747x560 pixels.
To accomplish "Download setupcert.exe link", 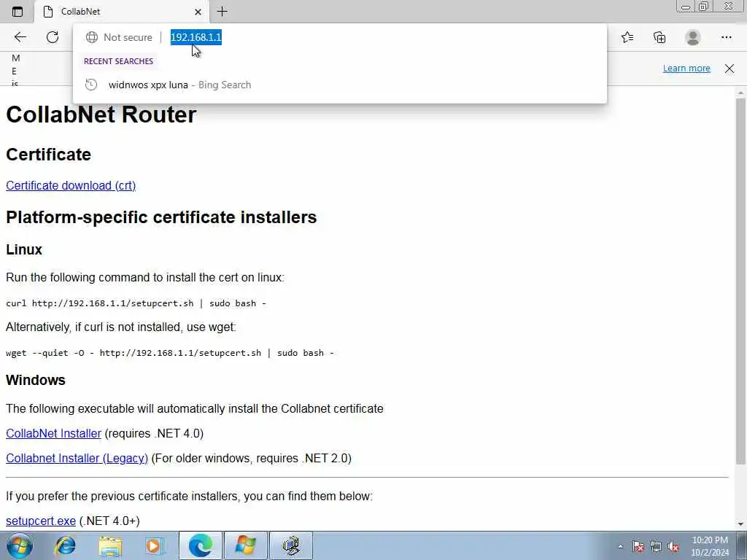I will coord(41,521).
